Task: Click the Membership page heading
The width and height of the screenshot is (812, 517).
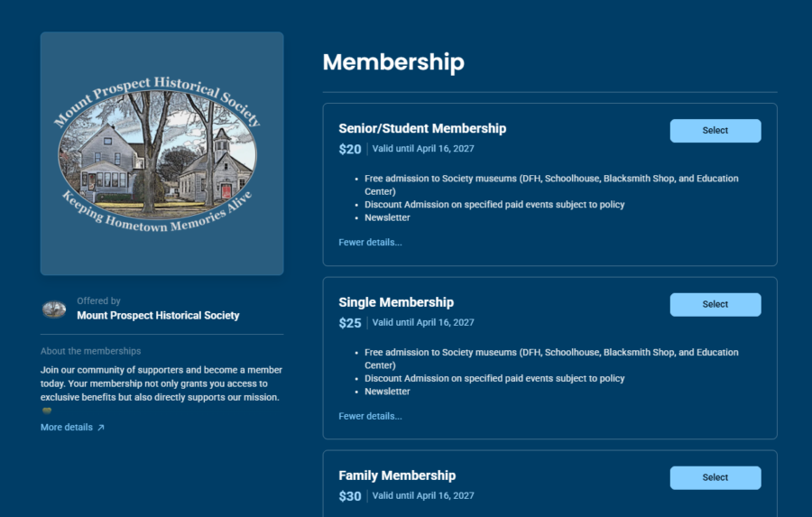Action: (x=393, y=62)
